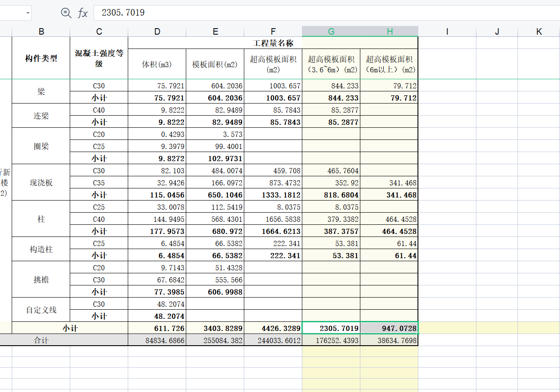The image size is (560, 392).
Task: Click the formula bar showing 2305.7019
Action: (x=327, y=13)
